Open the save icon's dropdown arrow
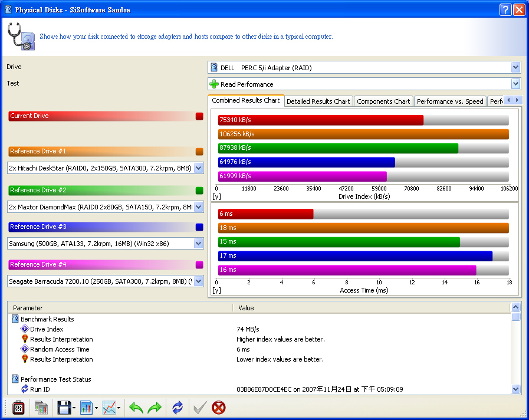This screenshot has width=529, height=420. point(74,408)
